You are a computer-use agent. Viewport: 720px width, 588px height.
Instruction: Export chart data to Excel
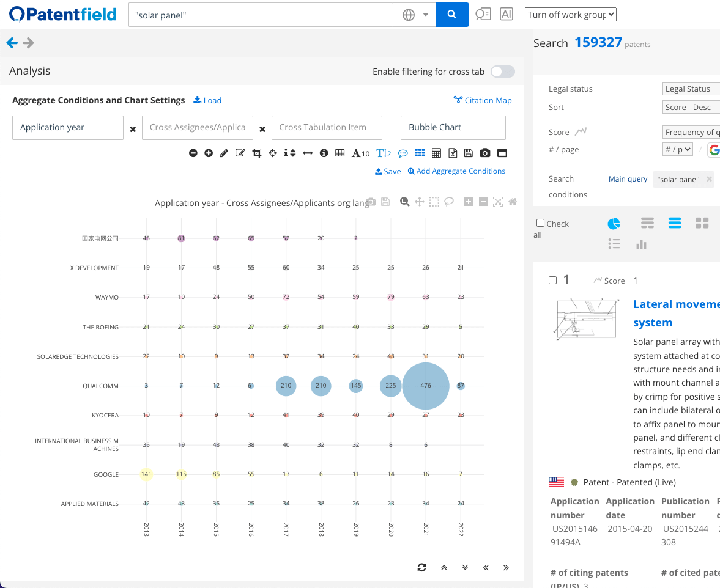pyautogui.click(x=453, y=153)
